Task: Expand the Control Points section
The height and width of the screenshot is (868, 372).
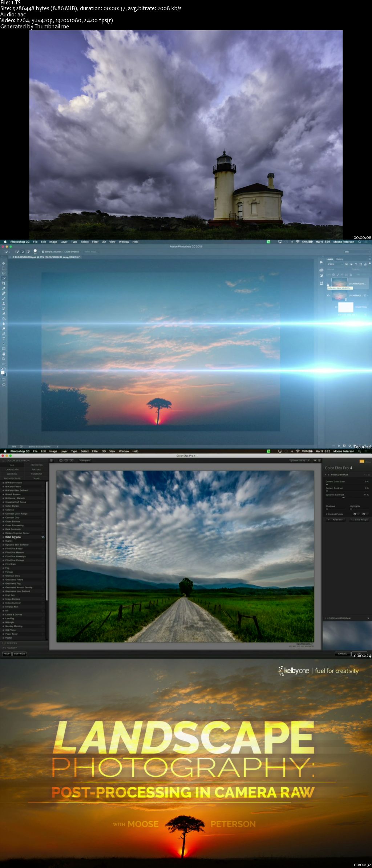Action: [x=326, y=514]
